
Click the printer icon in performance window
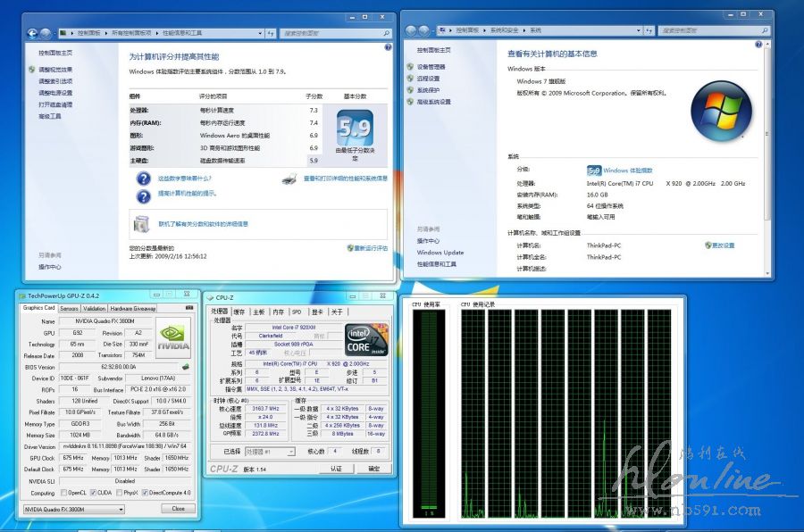pos(289,179)
